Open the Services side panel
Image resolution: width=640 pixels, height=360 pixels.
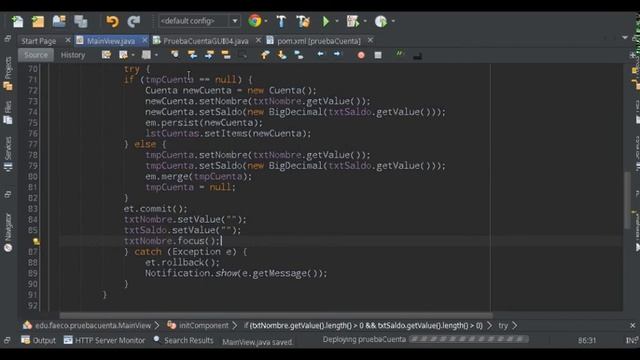[8, 155]
